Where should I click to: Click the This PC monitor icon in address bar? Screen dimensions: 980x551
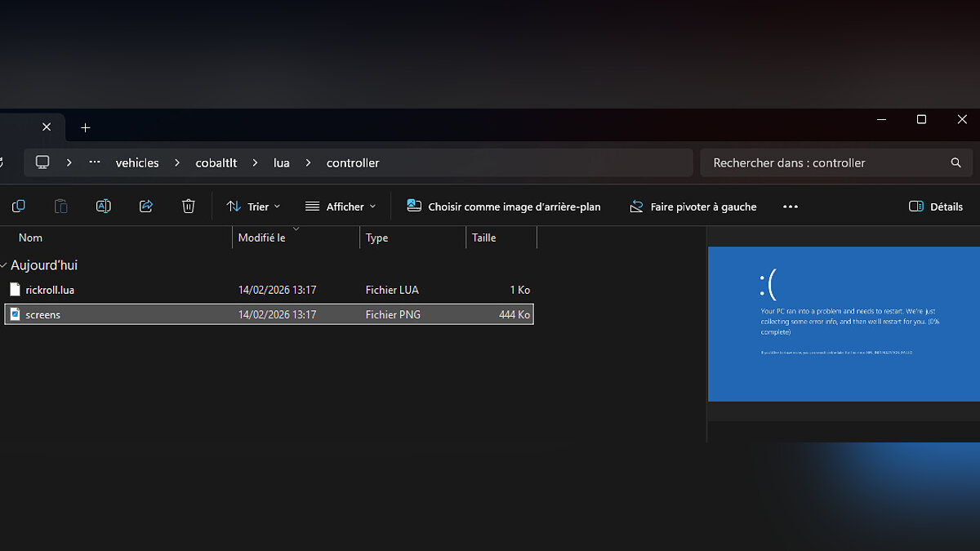(42, 162)
